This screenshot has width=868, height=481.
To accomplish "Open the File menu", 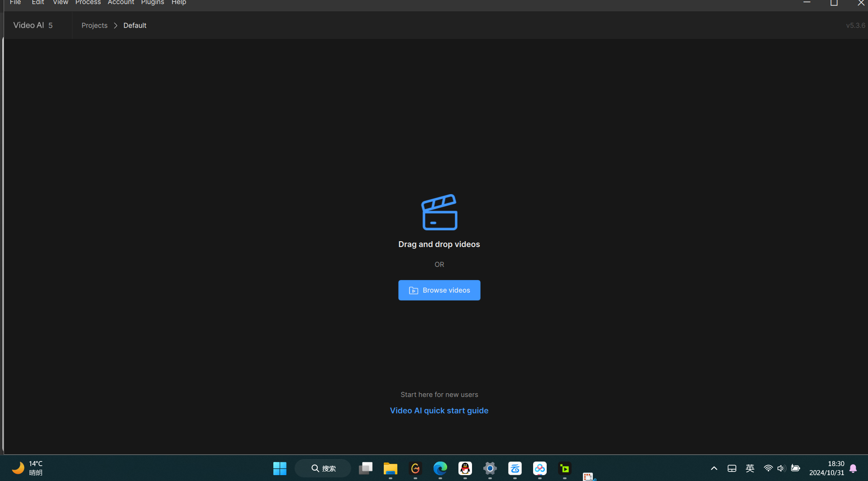I will [15, 3].
